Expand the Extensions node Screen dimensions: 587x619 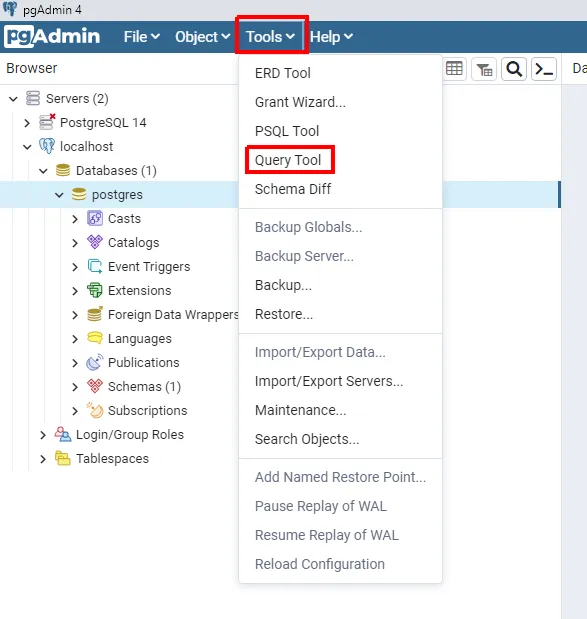75,291
